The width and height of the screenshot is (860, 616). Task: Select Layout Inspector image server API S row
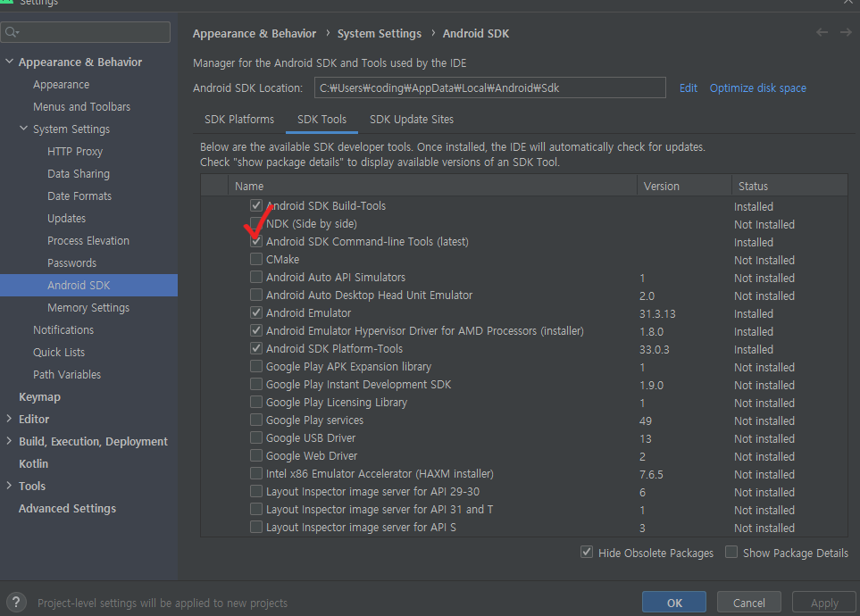tap(524, 527)
